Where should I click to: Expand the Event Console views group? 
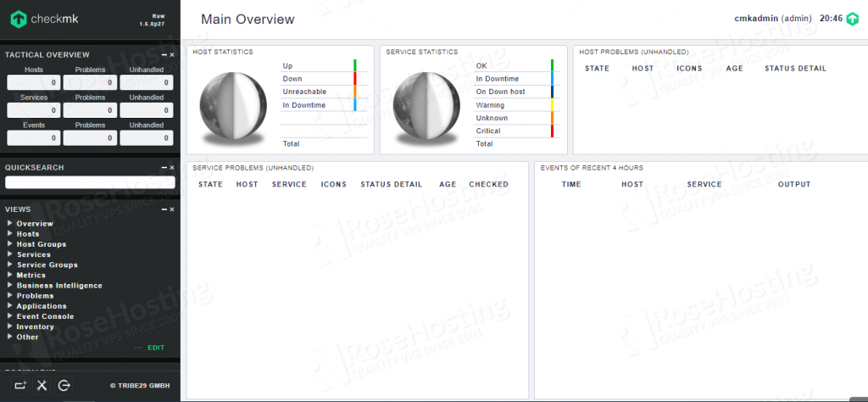10,316
